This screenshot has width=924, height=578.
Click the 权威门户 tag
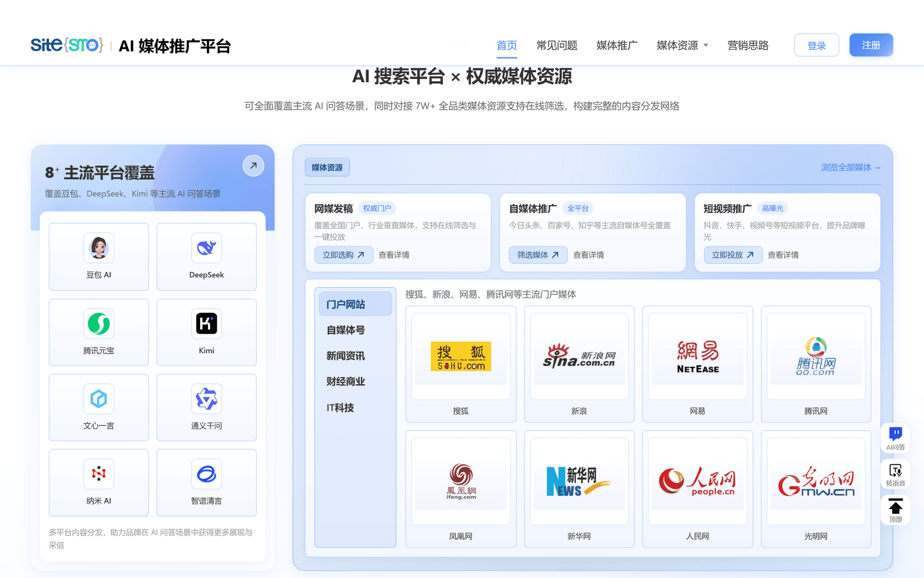pyautogui.click(x=377, y=208)
